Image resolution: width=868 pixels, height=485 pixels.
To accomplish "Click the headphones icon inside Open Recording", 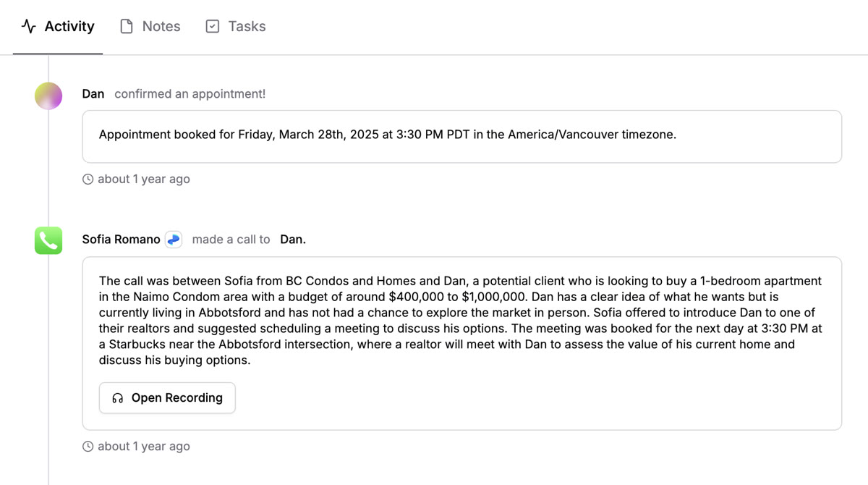I will [117, 397].
